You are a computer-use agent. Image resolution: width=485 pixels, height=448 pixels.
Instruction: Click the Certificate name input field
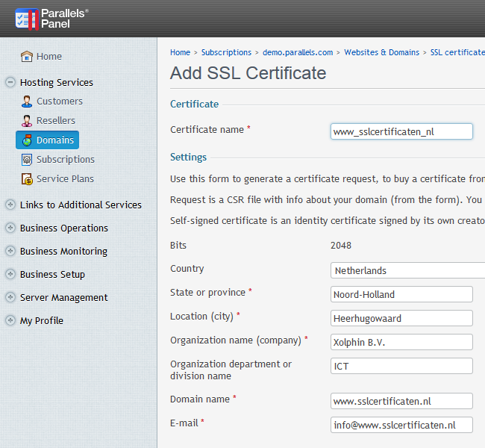[x=401, y=131]
